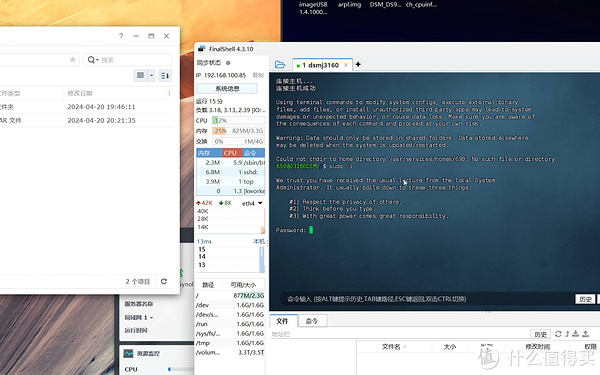This screenshot has height=375, width=600.
Task: Click the 地址栏 address bar field
Action: point(398,334)
